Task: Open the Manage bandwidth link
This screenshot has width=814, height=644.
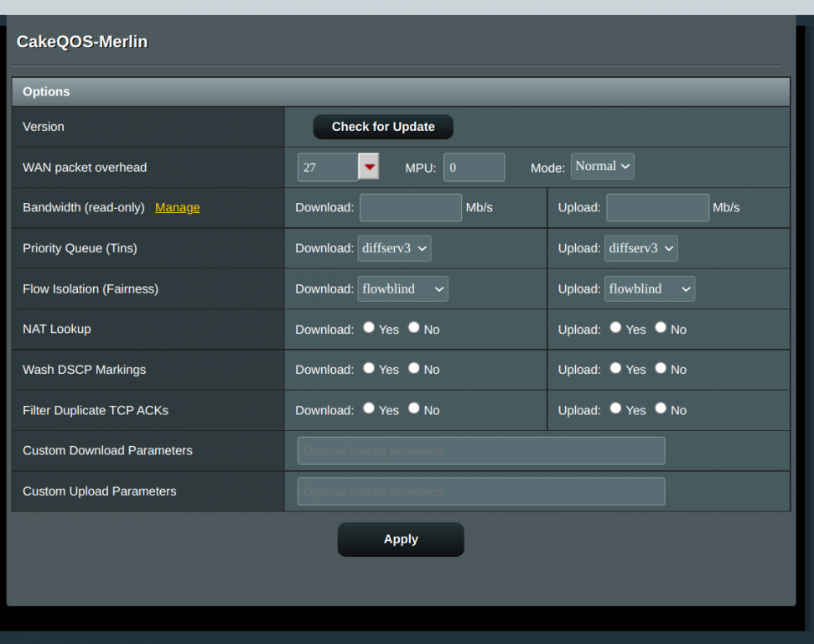Action: [178, 207]
